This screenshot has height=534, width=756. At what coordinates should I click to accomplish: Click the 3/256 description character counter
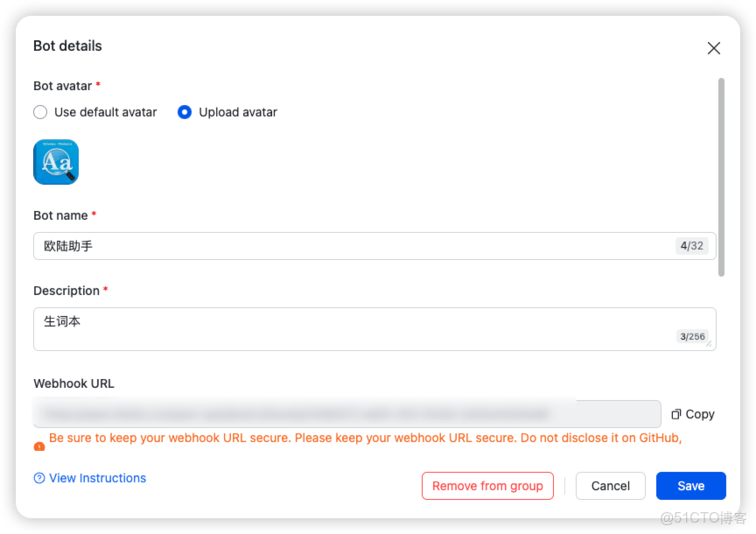click(x=691, y=336)
